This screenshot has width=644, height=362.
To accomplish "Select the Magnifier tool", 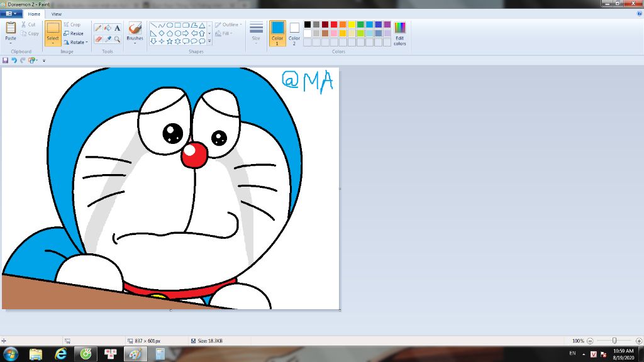I will (x=117, y=40).
